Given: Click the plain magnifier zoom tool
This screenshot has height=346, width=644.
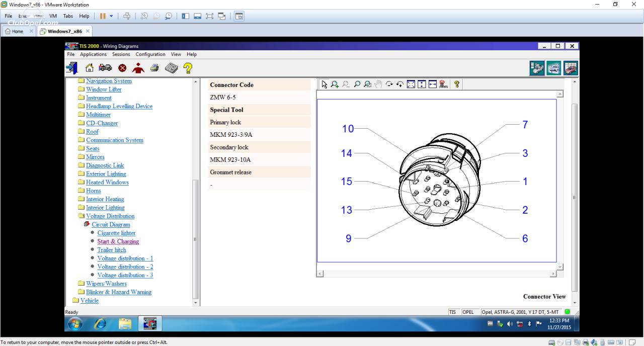Looking at the screenshot, I should [357, 84].
